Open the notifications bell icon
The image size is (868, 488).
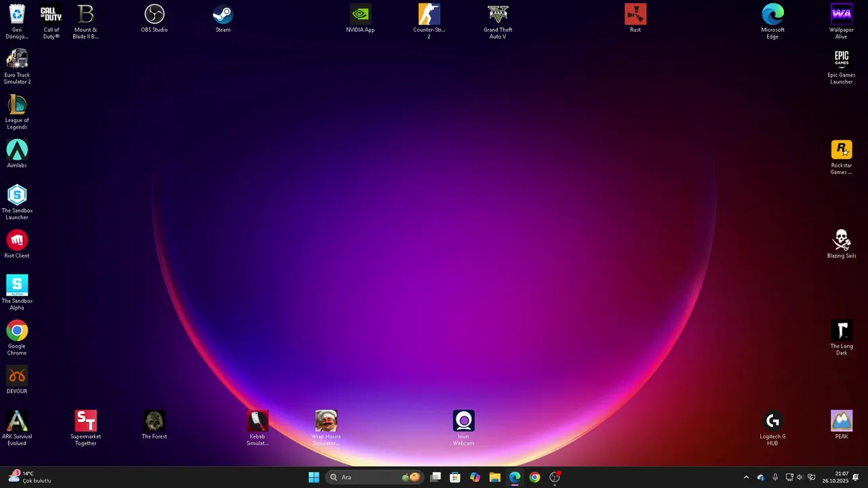856,477
